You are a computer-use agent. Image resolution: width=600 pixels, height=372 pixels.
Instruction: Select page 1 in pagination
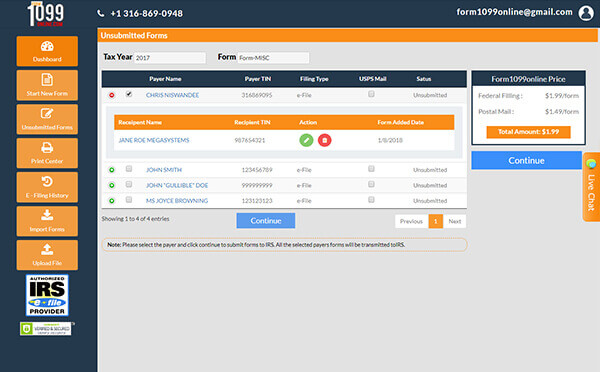435,221
